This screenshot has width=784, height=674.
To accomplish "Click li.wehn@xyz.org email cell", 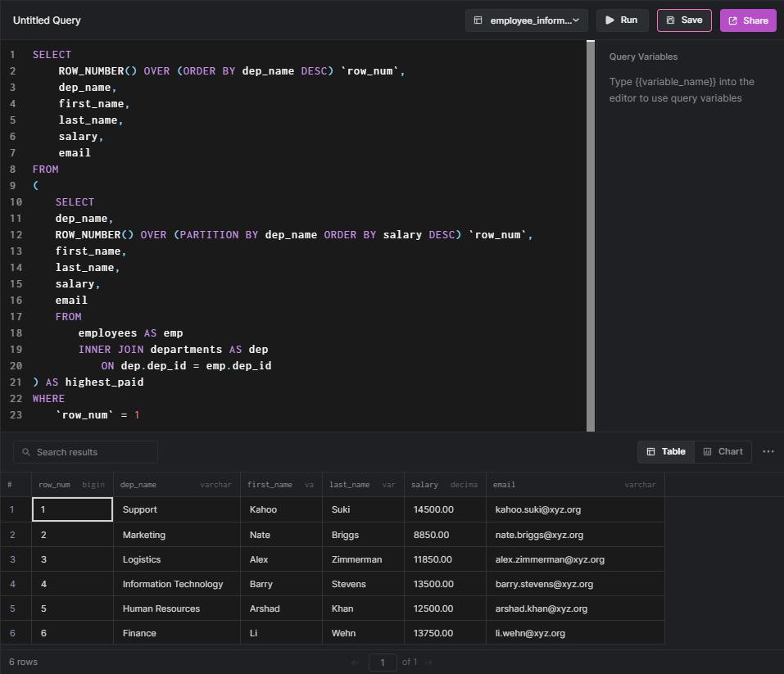I will pos(575,633).
